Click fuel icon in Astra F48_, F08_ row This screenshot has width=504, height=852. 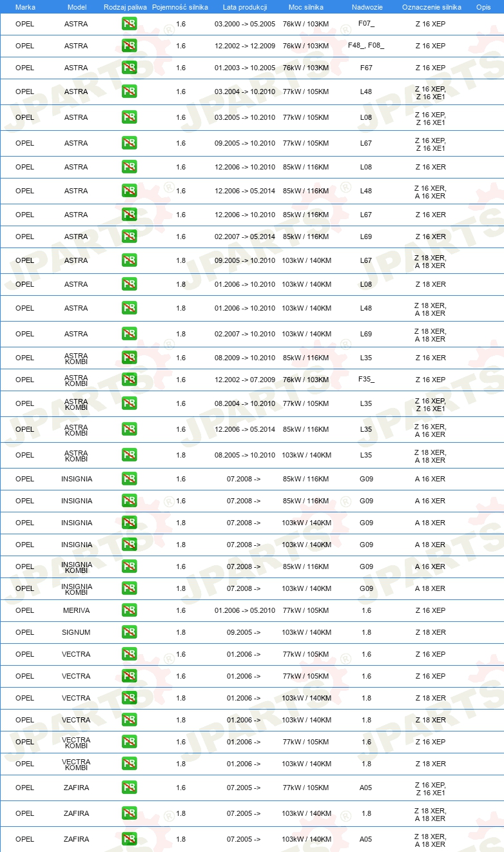coord(130,46)
